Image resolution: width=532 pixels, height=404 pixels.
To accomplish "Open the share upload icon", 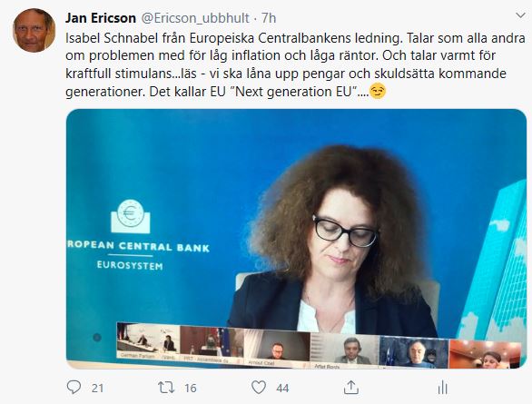I will point(351,388).
